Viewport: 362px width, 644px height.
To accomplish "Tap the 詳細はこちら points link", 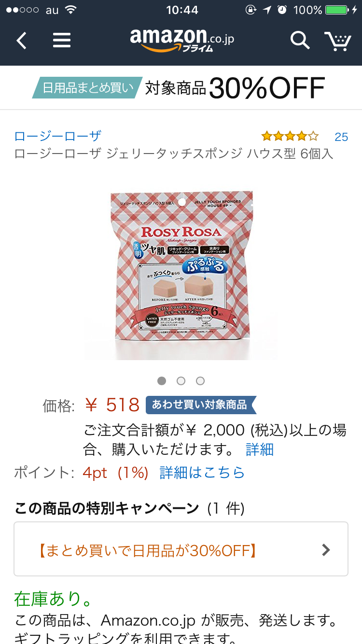I will [x=202, y=473].
